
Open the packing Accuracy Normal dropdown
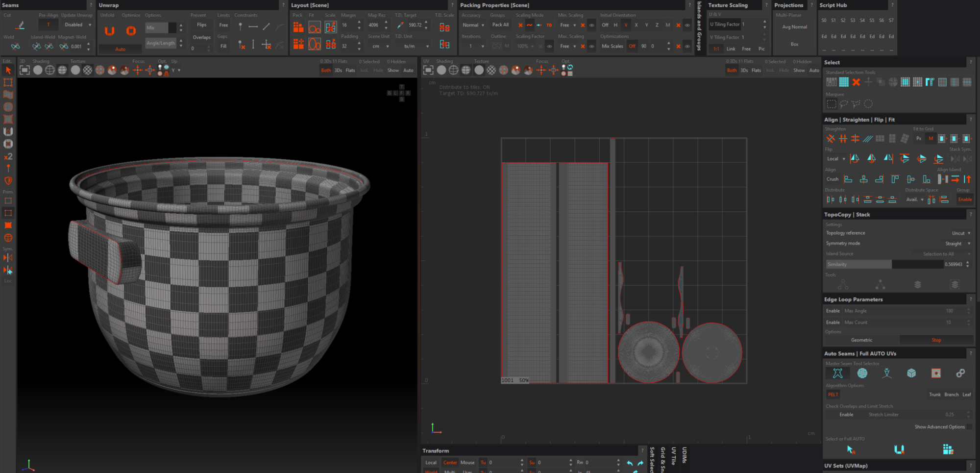[473, 25]
